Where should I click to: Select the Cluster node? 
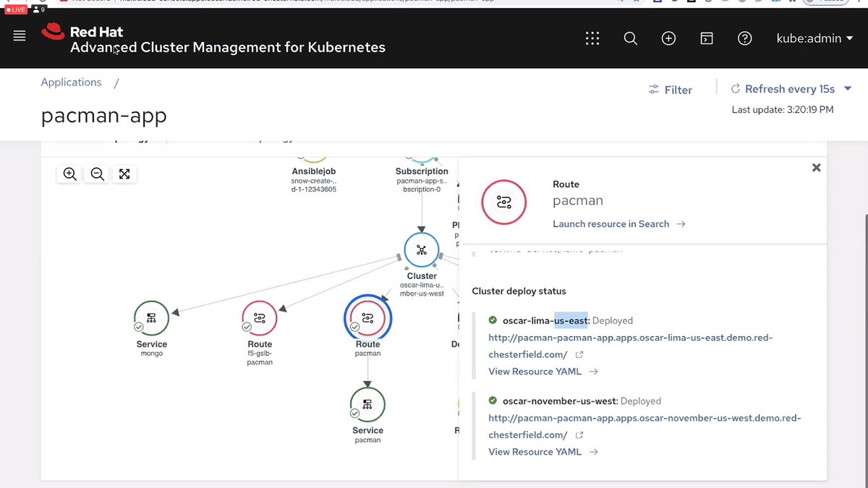422,251
